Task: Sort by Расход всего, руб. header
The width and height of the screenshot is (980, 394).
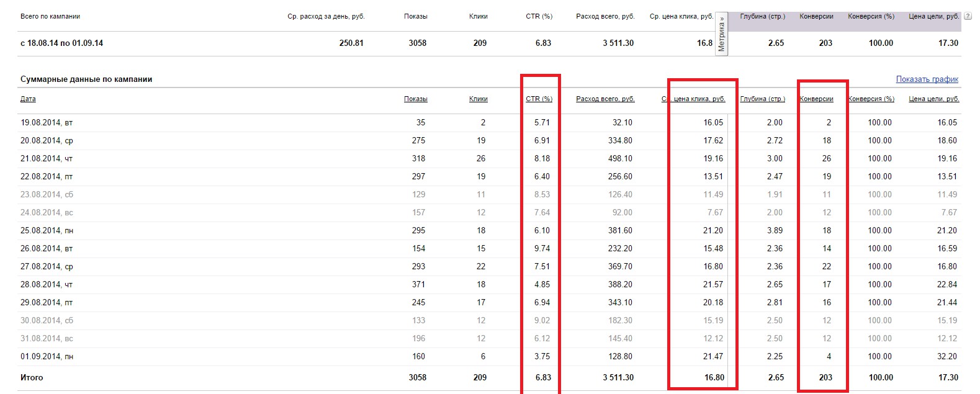Action: [x=605, y=99]
